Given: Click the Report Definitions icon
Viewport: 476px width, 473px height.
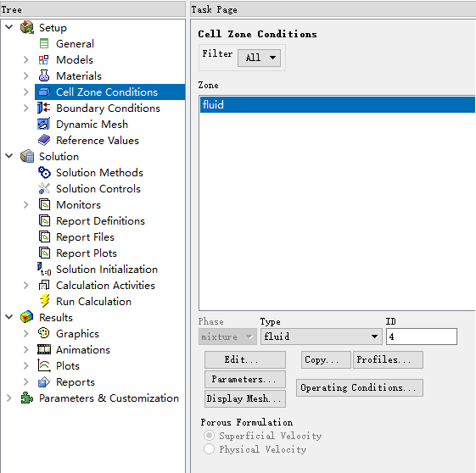Looking at the screenshot, I should [44, 220].
